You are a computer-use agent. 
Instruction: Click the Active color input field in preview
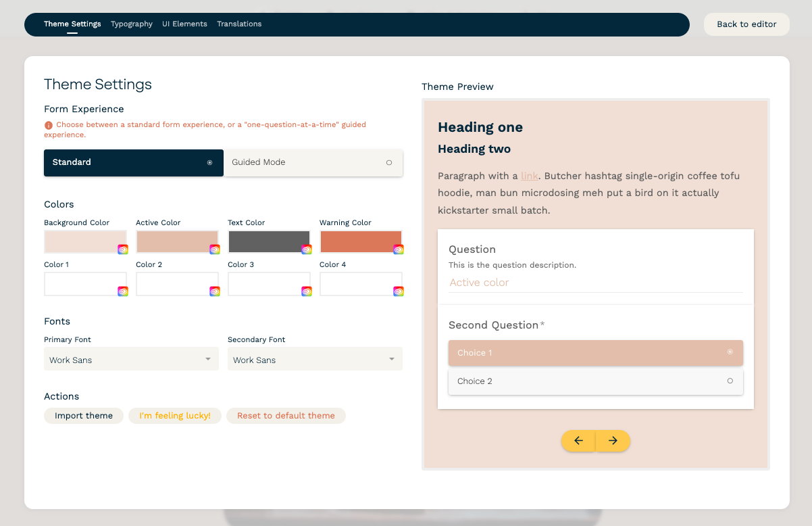(x=595, y=283)
